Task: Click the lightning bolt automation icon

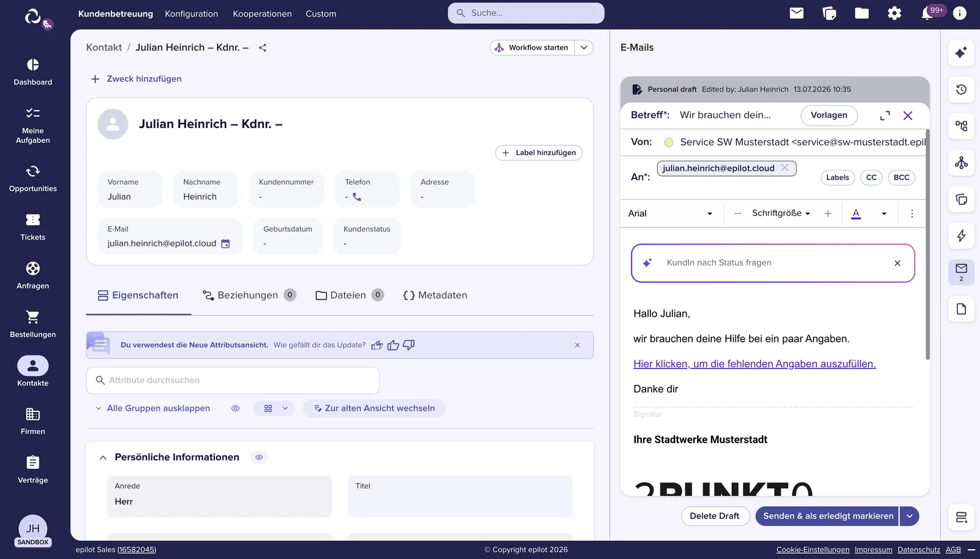Action: [961, 236]
